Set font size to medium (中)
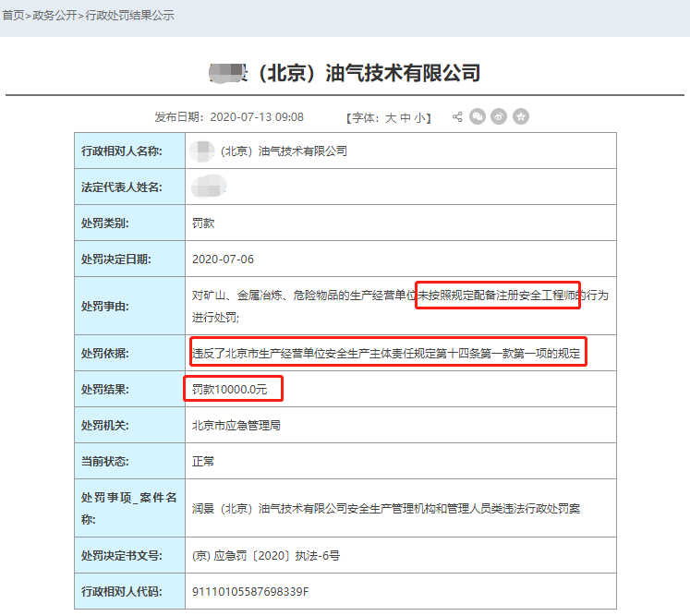The height and width of the screenshot is (616, 690). [x=406, y=117]
